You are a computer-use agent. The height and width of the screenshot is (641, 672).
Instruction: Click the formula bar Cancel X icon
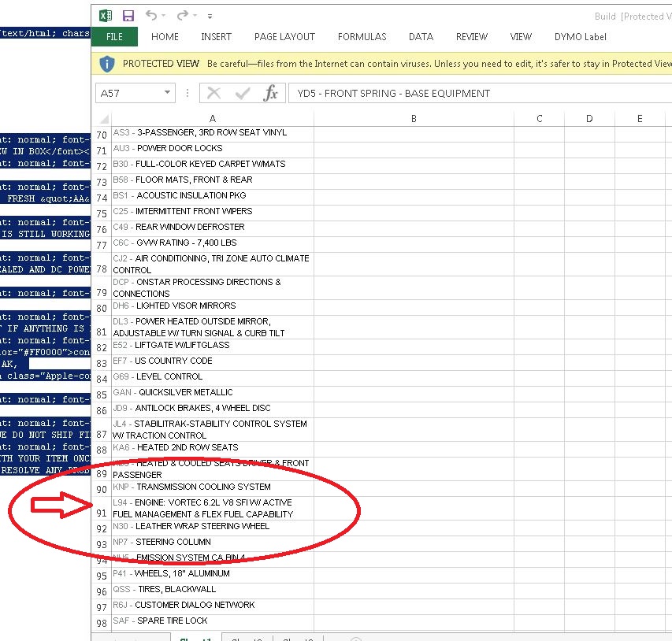tap(213, 93)
